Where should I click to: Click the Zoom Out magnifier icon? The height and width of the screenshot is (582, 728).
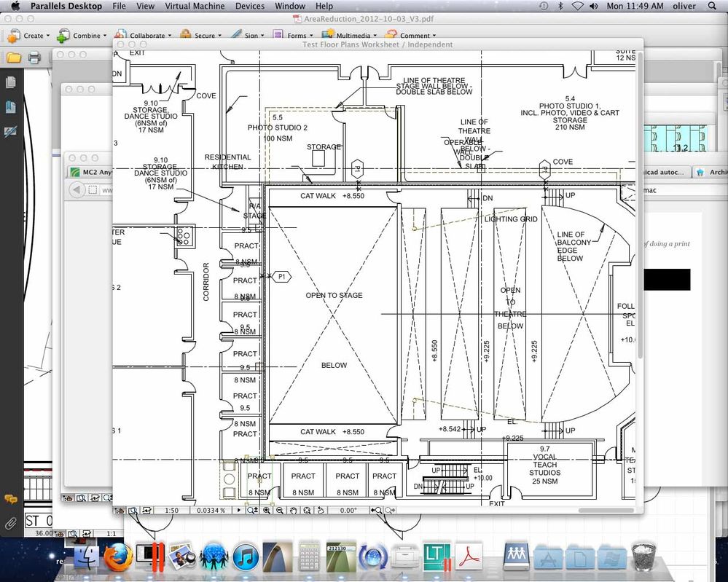tap(280, 510)
